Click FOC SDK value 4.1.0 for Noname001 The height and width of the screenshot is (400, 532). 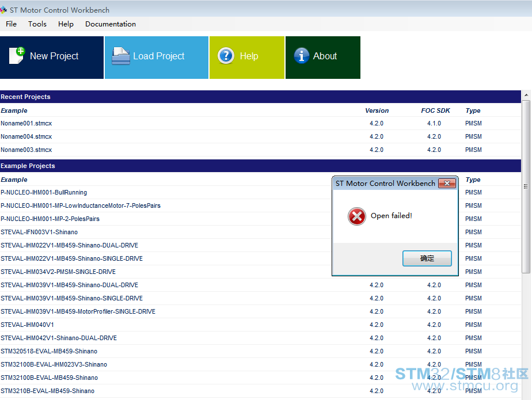coord(434,123)
